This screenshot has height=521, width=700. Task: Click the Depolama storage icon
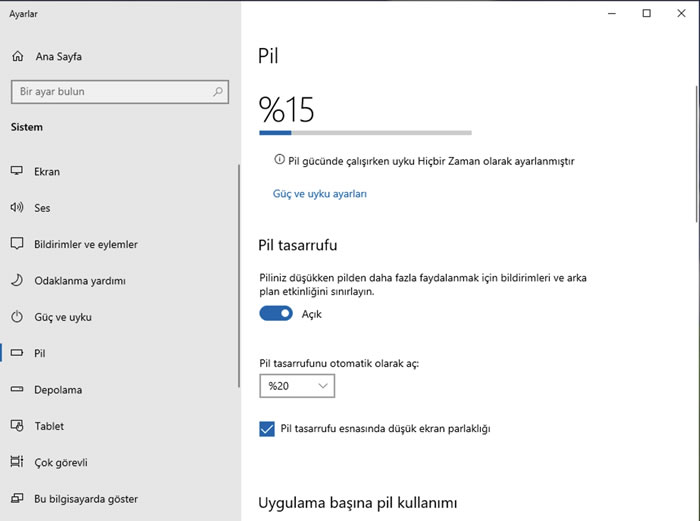click(16, 390)
